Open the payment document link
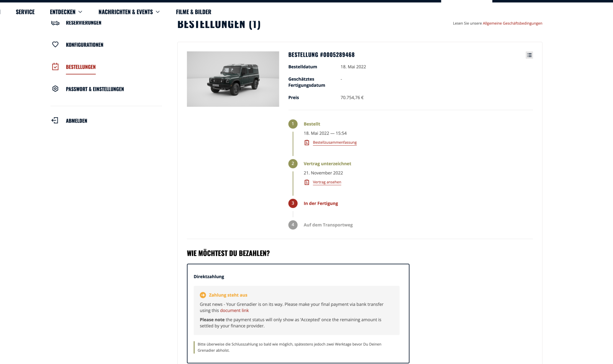The width and height of the screenshot is (613, 364). pos(234,311)
